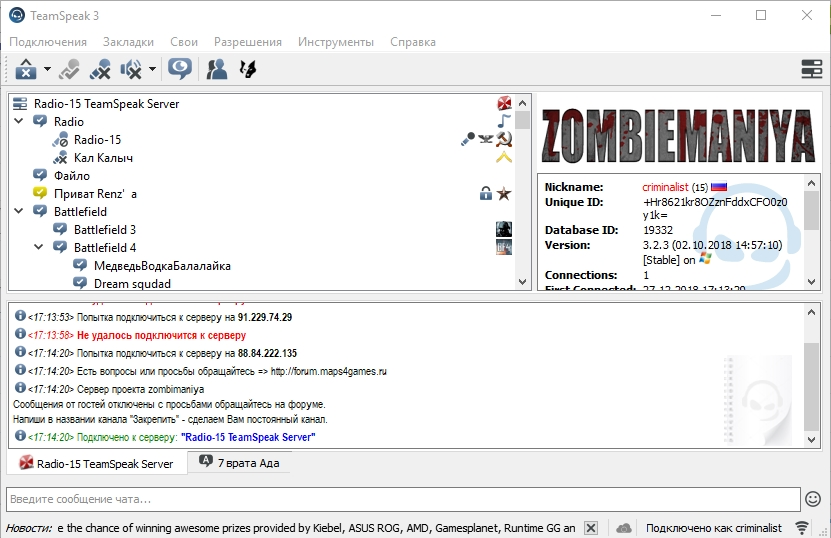Click the channel tree scroll up arrow

click(522, 103)
